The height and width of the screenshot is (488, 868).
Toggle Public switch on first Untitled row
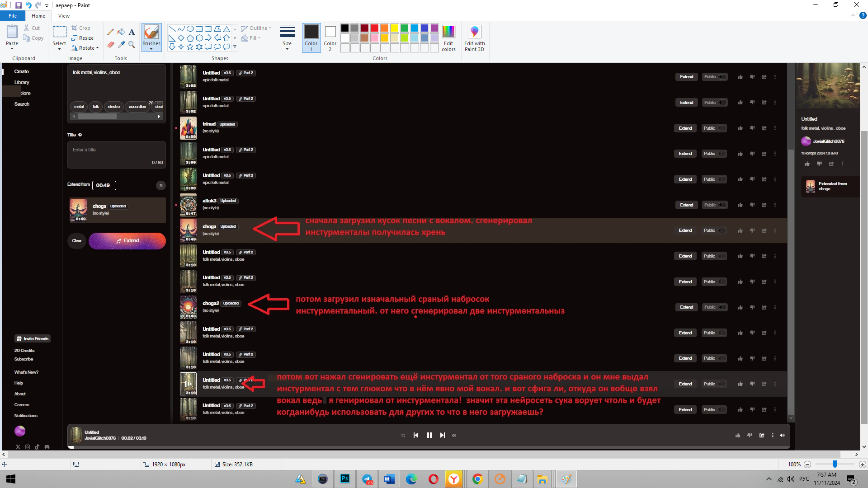click(722, 77)
